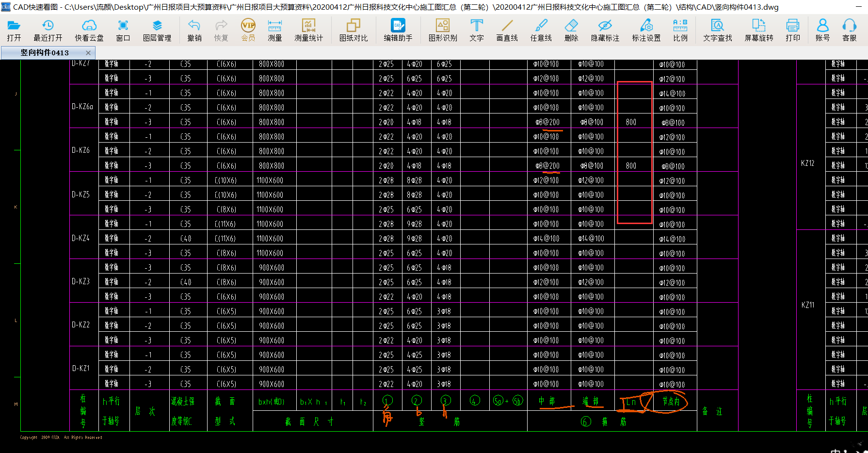Viewport: 868px width, 453px height.
Task: Open the 最近打开 recent files icon
Action: pos(48,30)
